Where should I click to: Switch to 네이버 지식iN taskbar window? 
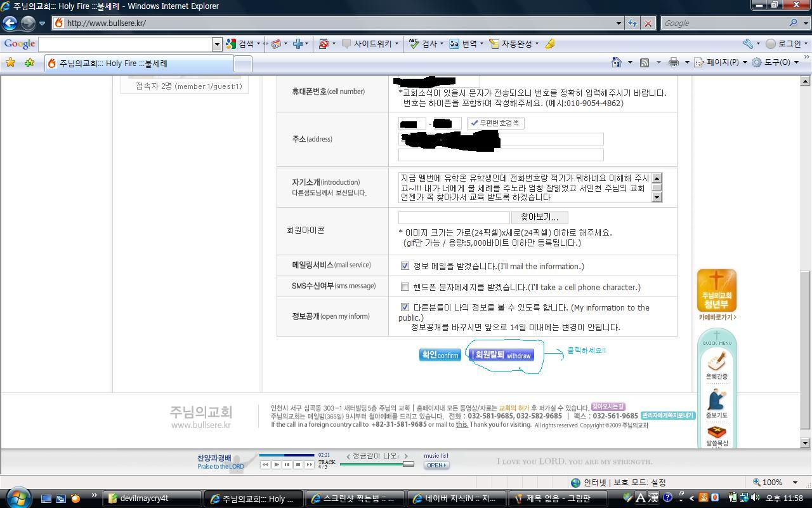click(x=457, y=498)
